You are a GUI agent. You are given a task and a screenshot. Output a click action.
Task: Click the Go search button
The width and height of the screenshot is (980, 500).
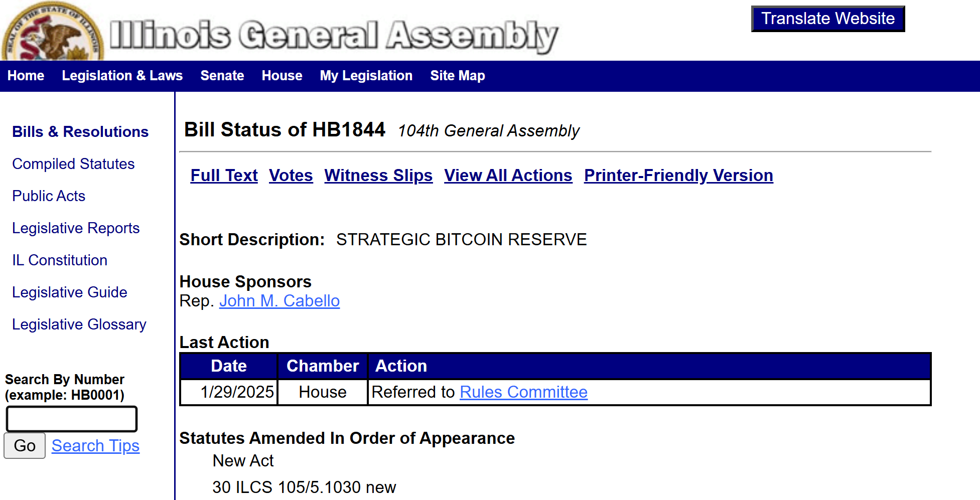tap(25, 446)
